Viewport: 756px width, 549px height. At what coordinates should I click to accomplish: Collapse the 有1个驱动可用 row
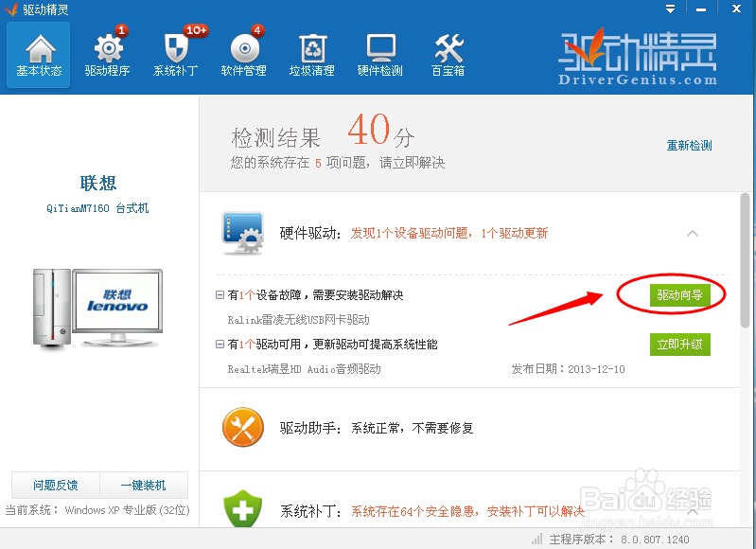click(x=220, y=344)
